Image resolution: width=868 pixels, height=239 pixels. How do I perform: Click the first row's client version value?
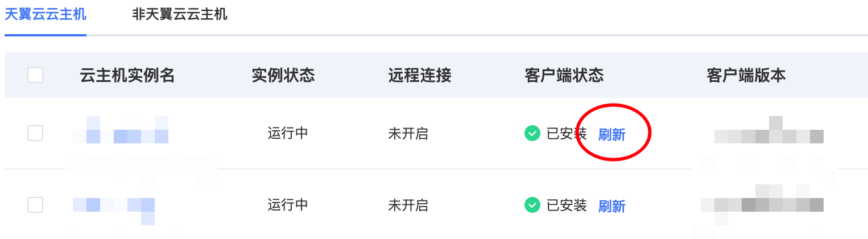coord(769,135)
